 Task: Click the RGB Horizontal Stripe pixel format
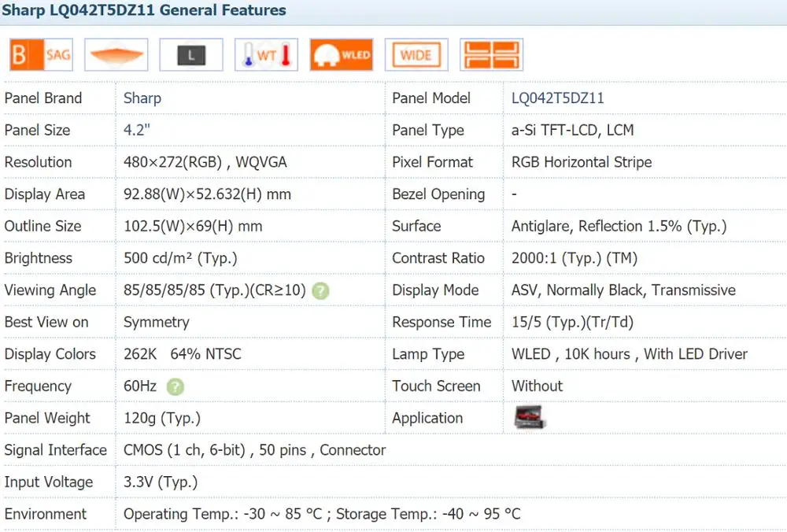[582, 162]
